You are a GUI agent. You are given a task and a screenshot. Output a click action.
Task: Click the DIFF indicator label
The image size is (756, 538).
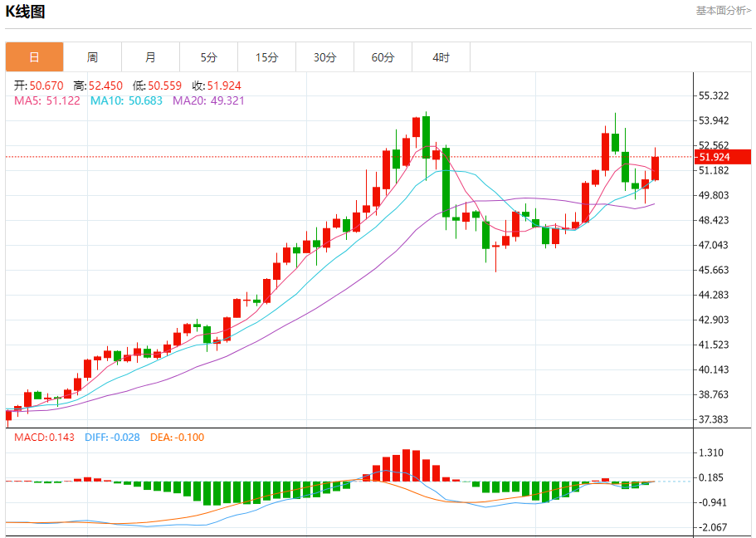point(112,438)
